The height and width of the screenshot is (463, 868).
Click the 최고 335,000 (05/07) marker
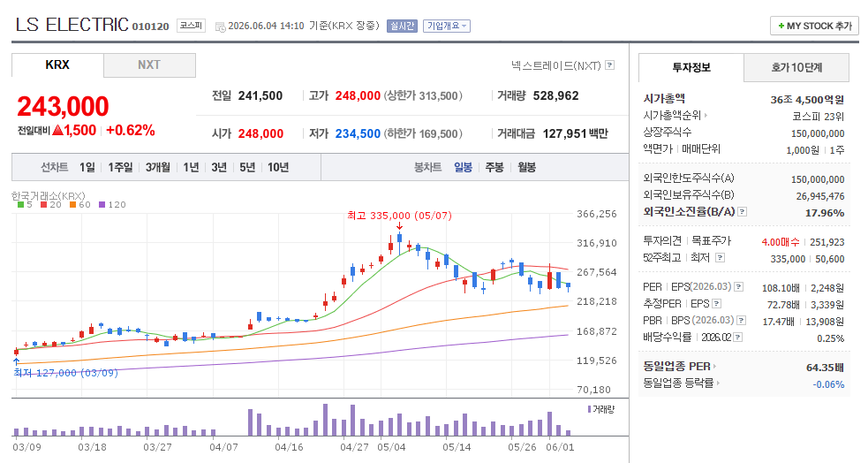pos(399,216)
